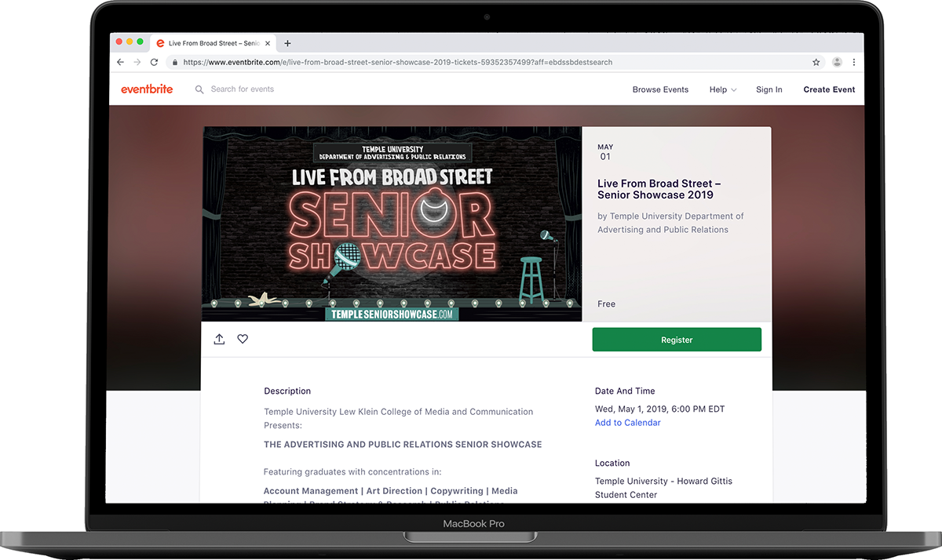
Task: Click the yellow macOS minimize button
Action: point(130,42)
